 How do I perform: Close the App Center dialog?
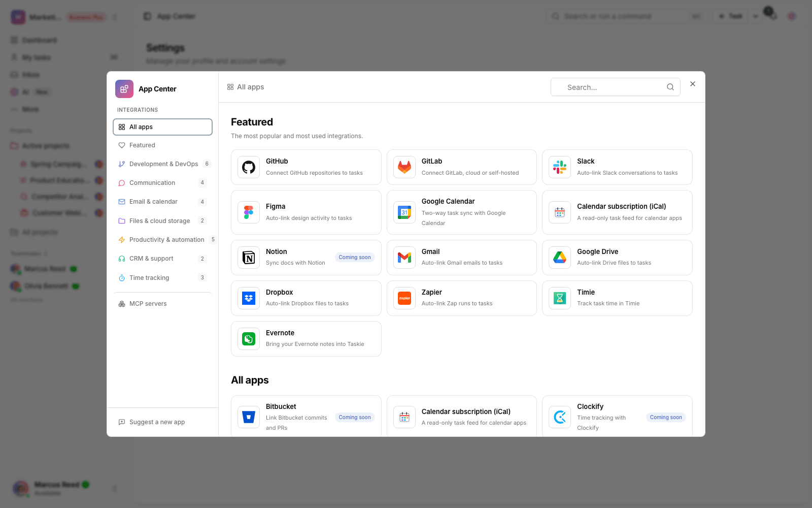tap(693, 84)
